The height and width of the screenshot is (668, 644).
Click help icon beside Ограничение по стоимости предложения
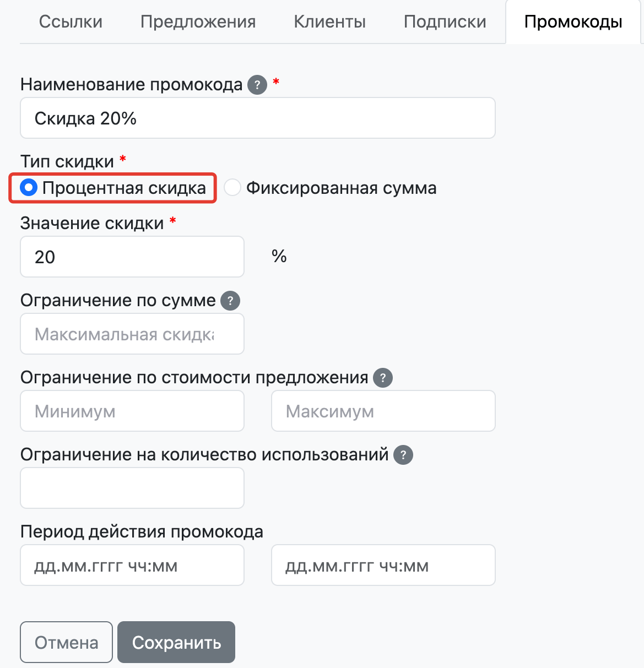pyautogui.click(x=383, y=378)
